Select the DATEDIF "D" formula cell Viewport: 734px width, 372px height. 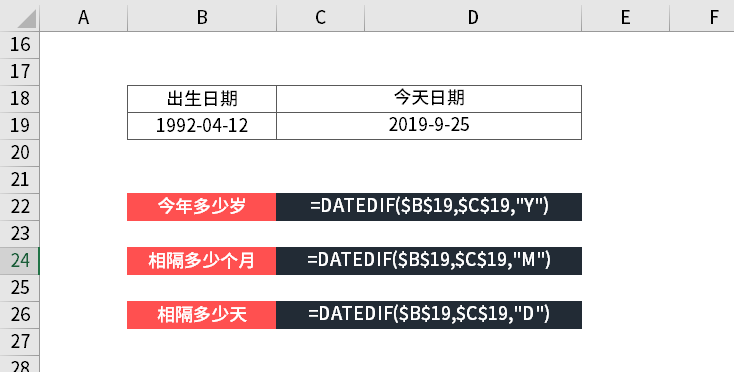click(429, 315)
